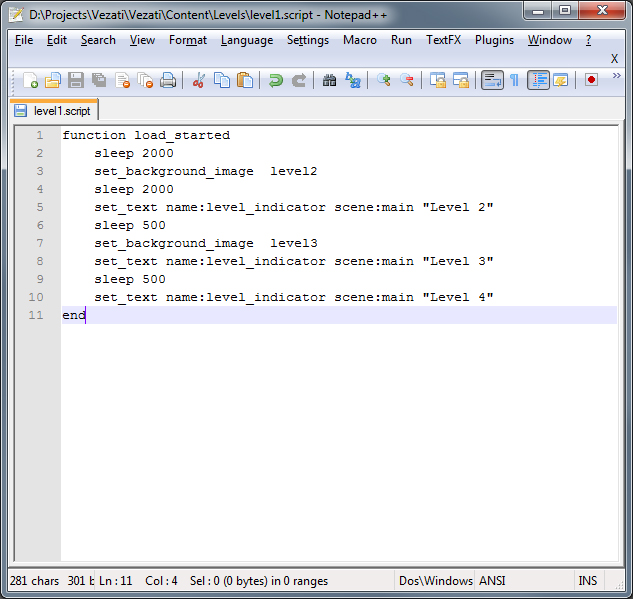Paste clipboard with the paste icon
633x599 pixels.
click(x=245, y=80)
